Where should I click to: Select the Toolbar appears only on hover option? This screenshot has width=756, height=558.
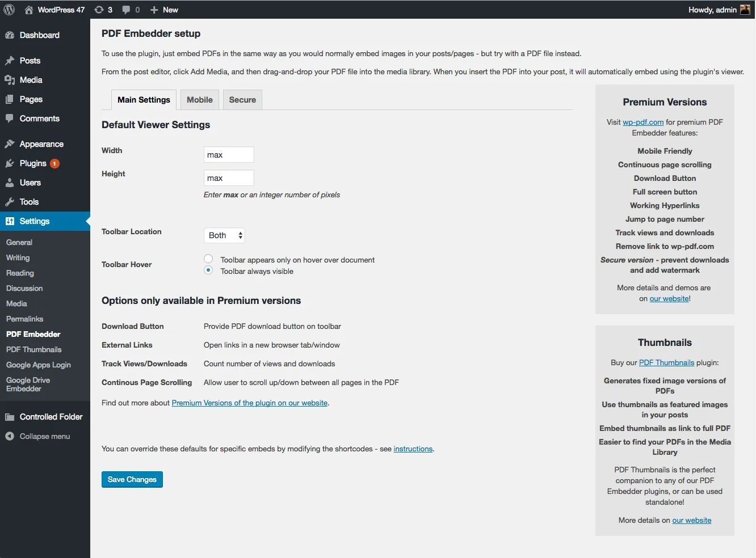coord(208,258)
